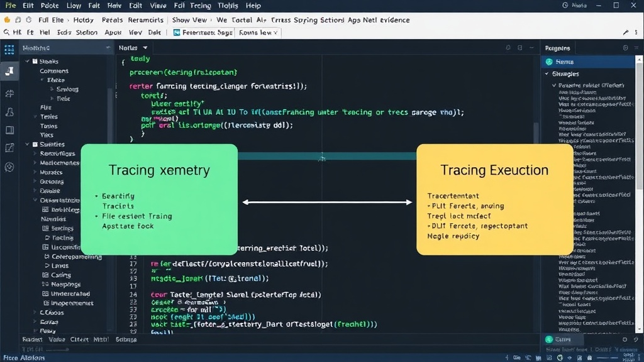Click the green Rems icon in the right panel
This screenshot has height=362, width=644.
(549, 62)
